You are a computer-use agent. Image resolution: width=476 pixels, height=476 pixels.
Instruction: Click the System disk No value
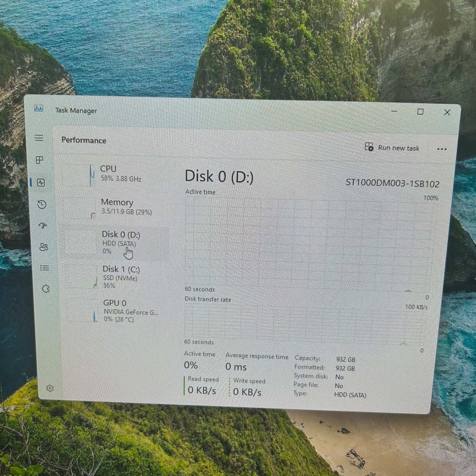(340, 377)
